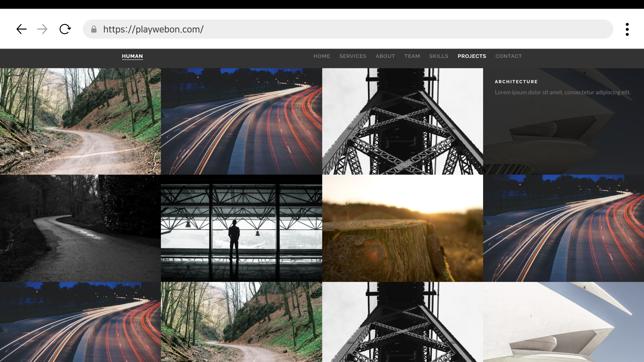Navigate to the ABOUT section
The image size is (644, 362).
(385, 56)
